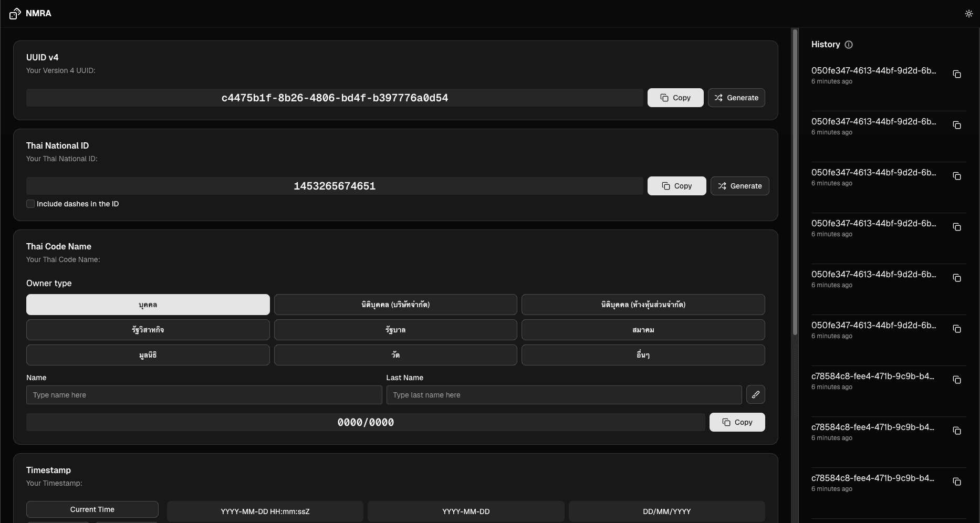The height and width of the screenshot is (523, 980).
Task: Click the eraser icon beside Last Name
Action: (x=755, y=394)
